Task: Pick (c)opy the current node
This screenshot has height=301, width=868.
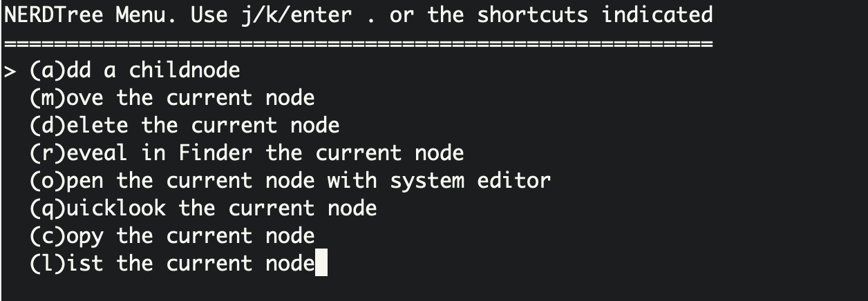Action: pyautogui.click(x=172, y=236)
